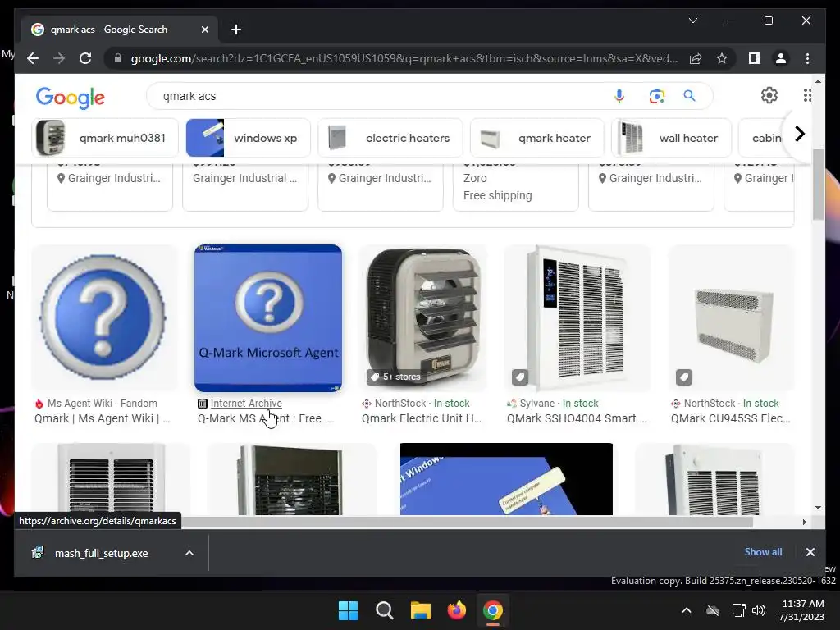This screenshot has height=630, width=840.
Task: Open File Explorer from taskbar
Action: pyautogui.click(x=421, y=610)
